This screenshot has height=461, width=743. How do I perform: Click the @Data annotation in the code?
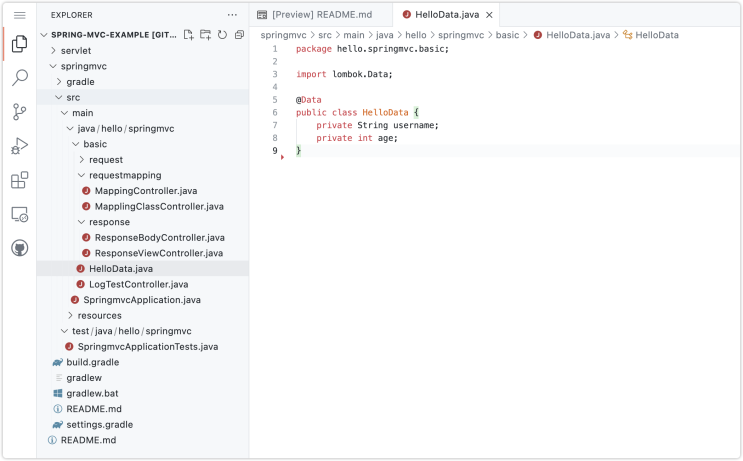(308, 100)
